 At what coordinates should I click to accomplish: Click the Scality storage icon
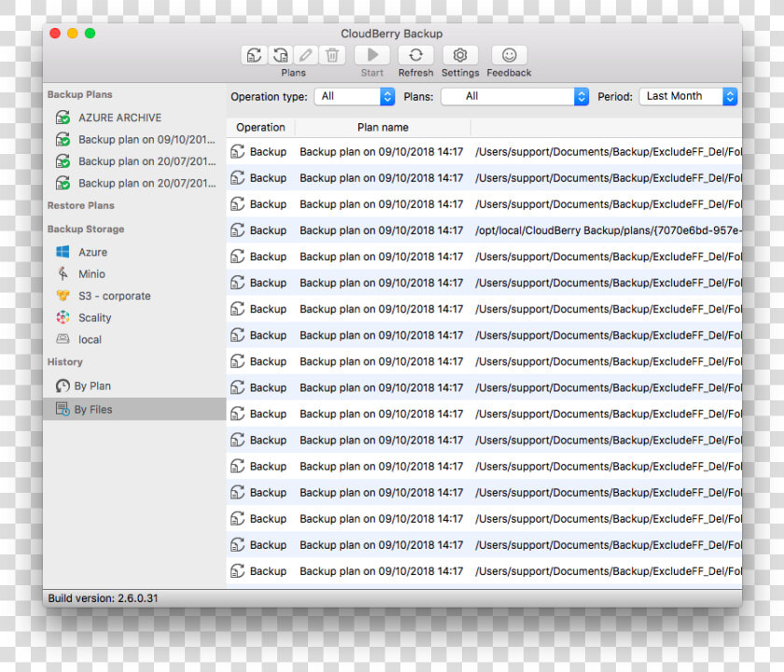(63, 317)
